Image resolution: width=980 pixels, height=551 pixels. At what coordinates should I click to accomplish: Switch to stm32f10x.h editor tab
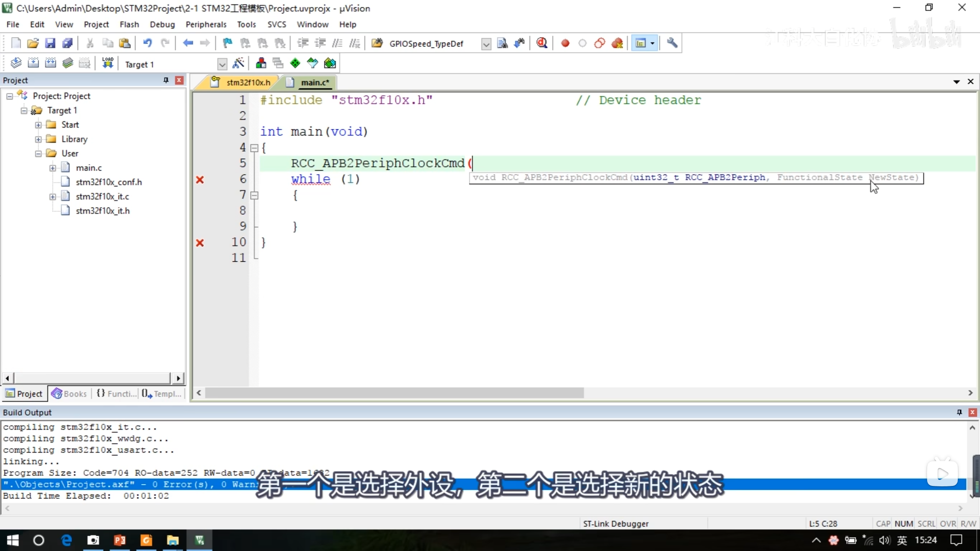(248, 83)
